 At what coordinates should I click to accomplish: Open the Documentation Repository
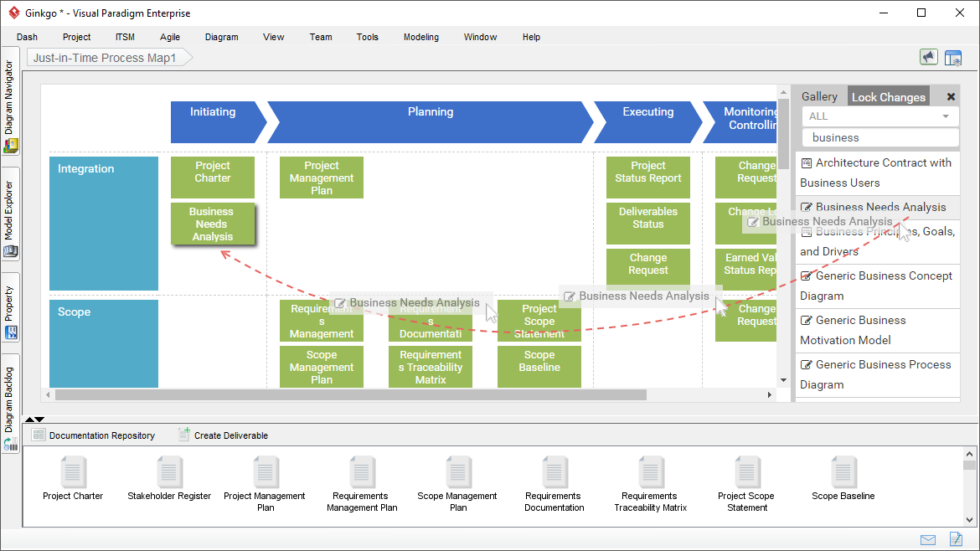(94, 435)
